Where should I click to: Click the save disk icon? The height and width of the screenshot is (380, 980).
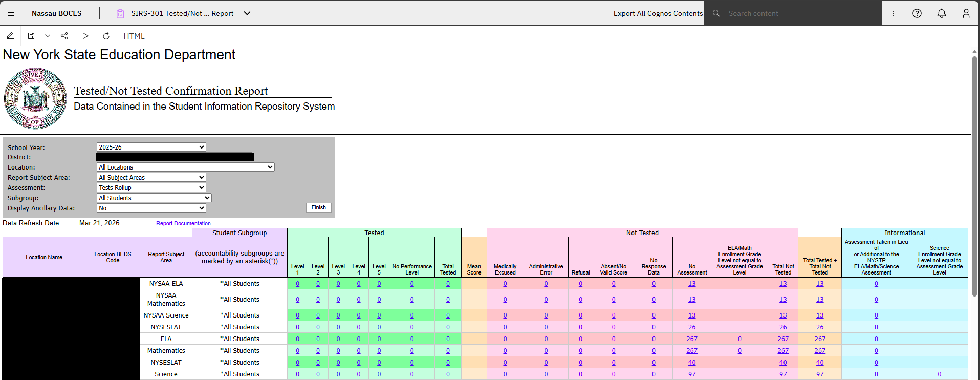point(31,36)
